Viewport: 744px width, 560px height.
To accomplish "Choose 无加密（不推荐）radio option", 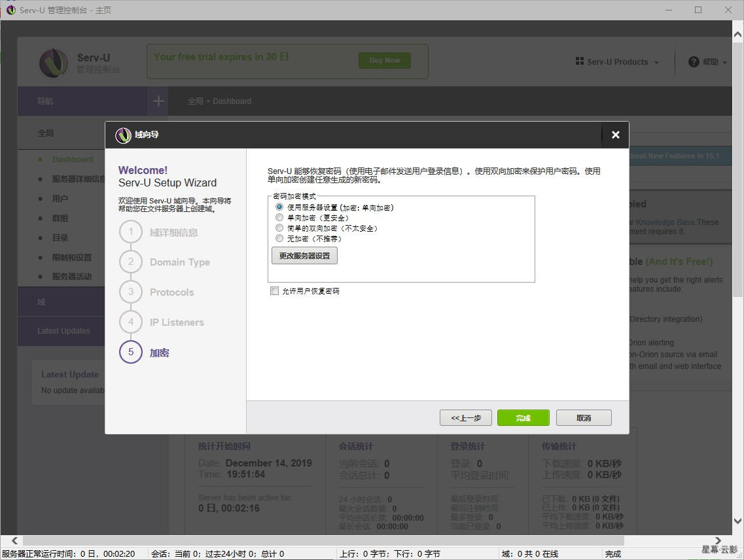I will pyautogui.click(x=280, y=239).
